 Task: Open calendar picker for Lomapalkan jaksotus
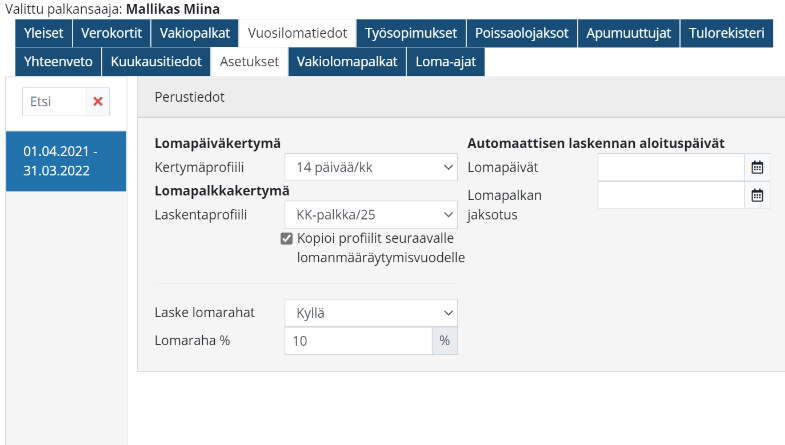point(757,195)
